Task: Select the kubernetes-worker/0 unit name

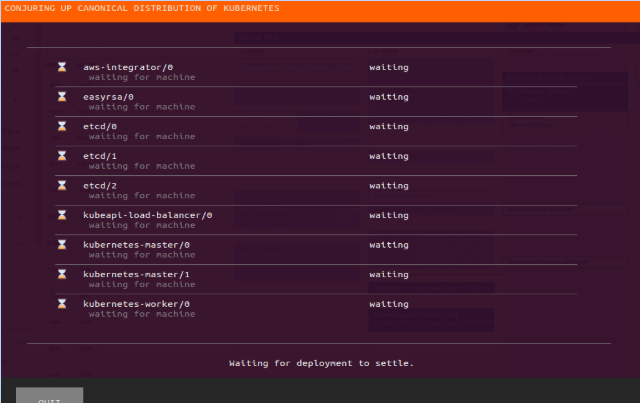Action: pyautogui.click(x=136, y=304)
